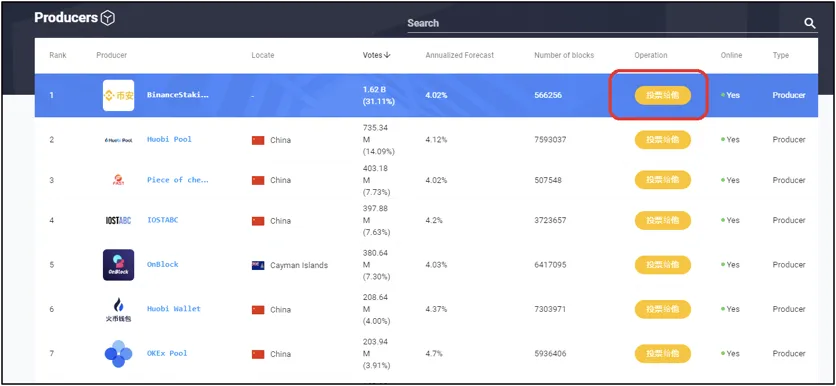Click the Producer column header
Image resolution: width=836 pixels, height=386 pixels.
click(111, 55)
